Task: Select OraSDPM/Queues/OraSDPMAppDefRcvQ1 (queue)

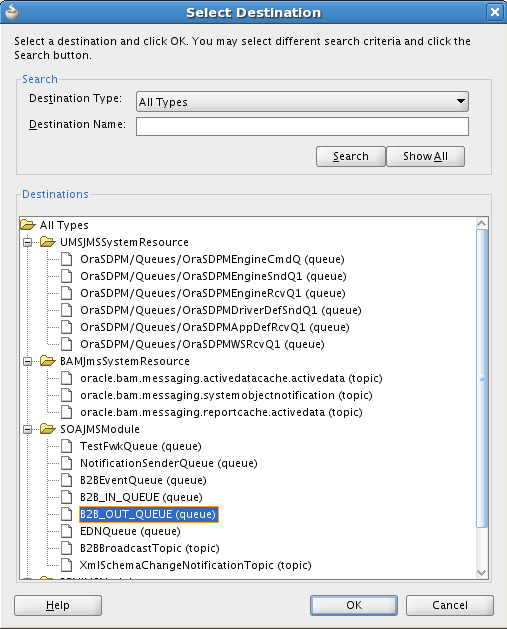Action: [215, 327]
